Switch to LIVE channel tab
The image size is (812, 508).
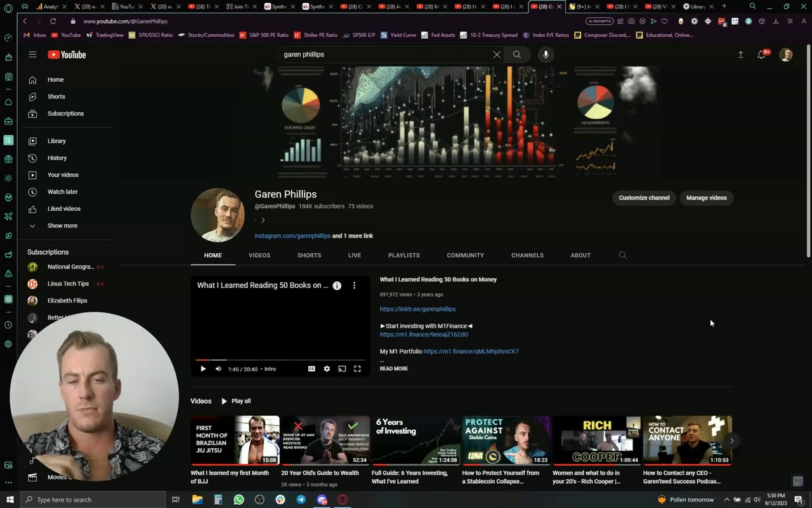pyautogui.click(x=355, y=255)
